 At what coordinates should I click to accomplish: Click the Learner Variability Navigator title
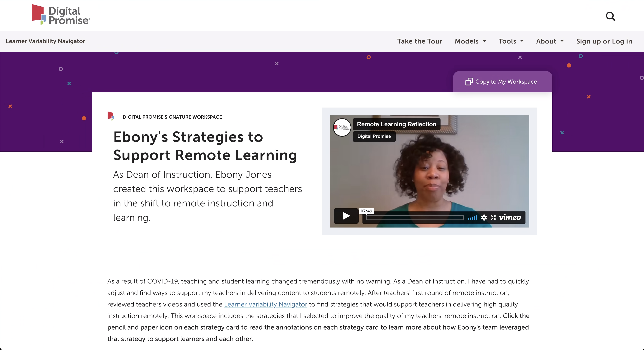(45, 41)
